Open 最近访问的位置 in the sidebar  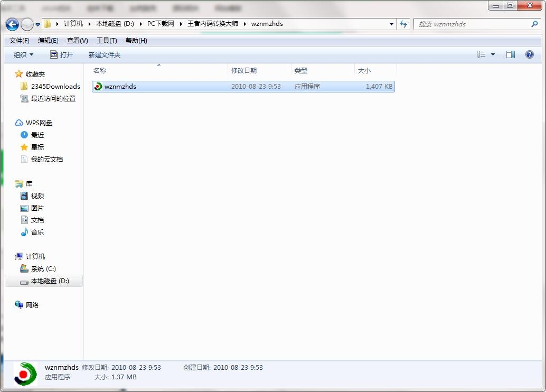pos(53,99)
